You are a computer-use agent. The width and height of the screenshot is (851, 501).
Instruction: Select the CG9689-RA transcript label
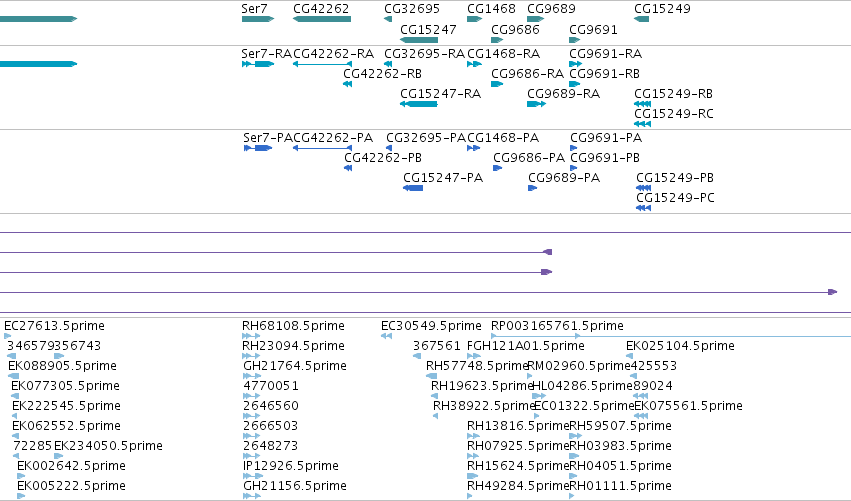[563, 94]
